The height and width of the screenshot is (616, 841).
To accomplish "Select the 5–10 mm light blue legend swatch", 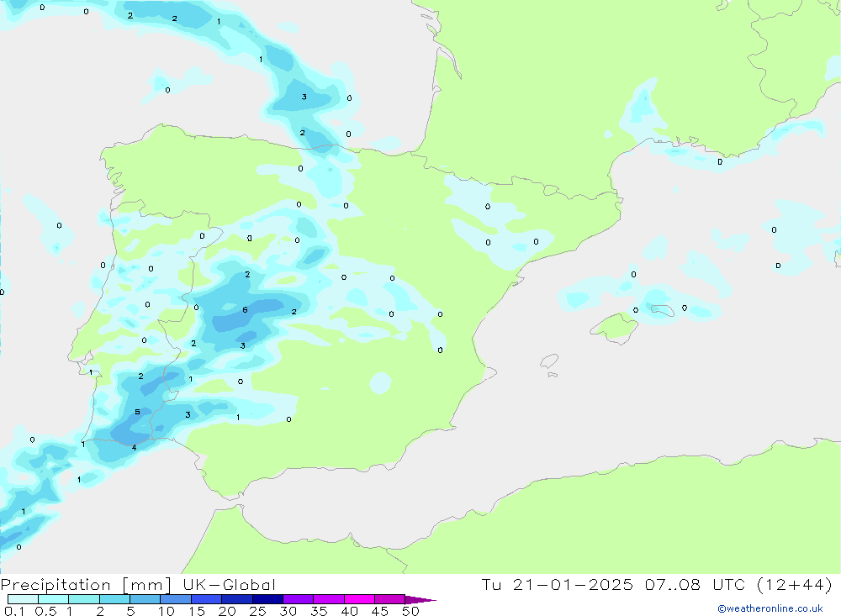I will tap(145, 599).
